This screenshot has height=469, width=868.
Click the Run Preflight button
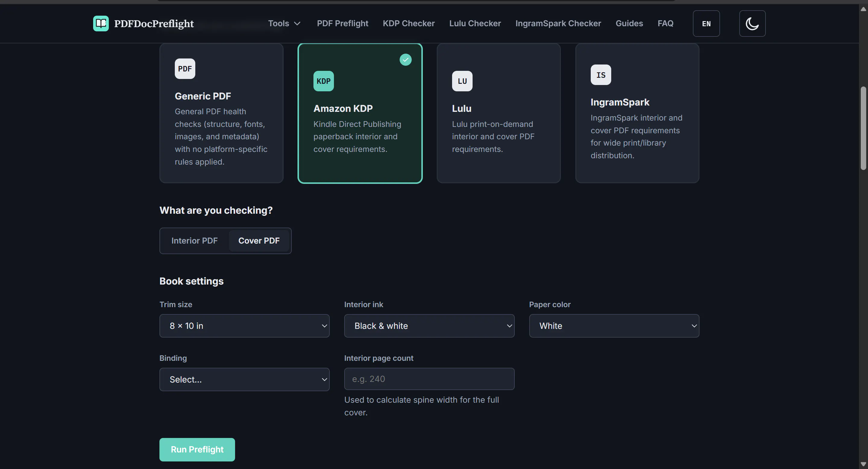point(197,449)
